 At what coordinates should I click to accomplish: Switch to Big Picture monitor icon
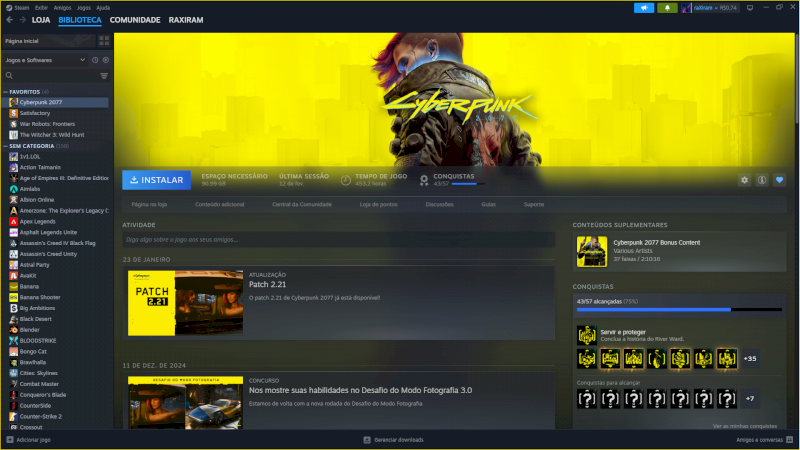coord(750,8)
